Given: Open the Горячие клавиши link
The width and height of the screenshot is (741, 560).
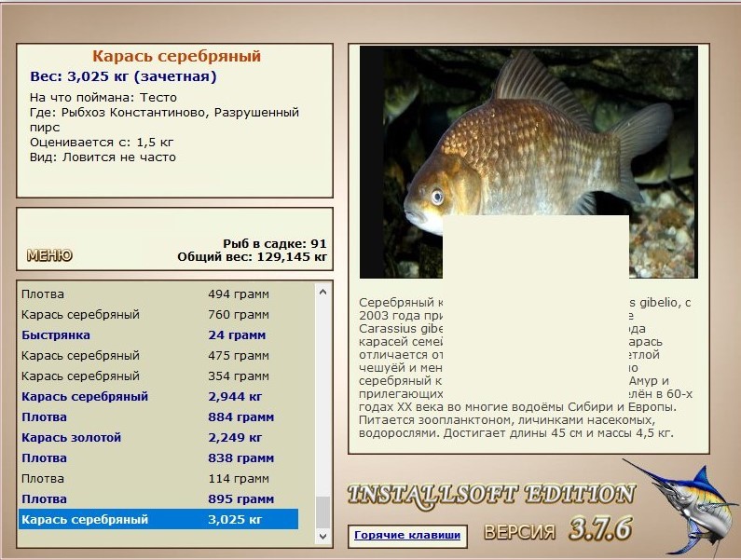Looking at the screenshot, I should tap(407, 535).
